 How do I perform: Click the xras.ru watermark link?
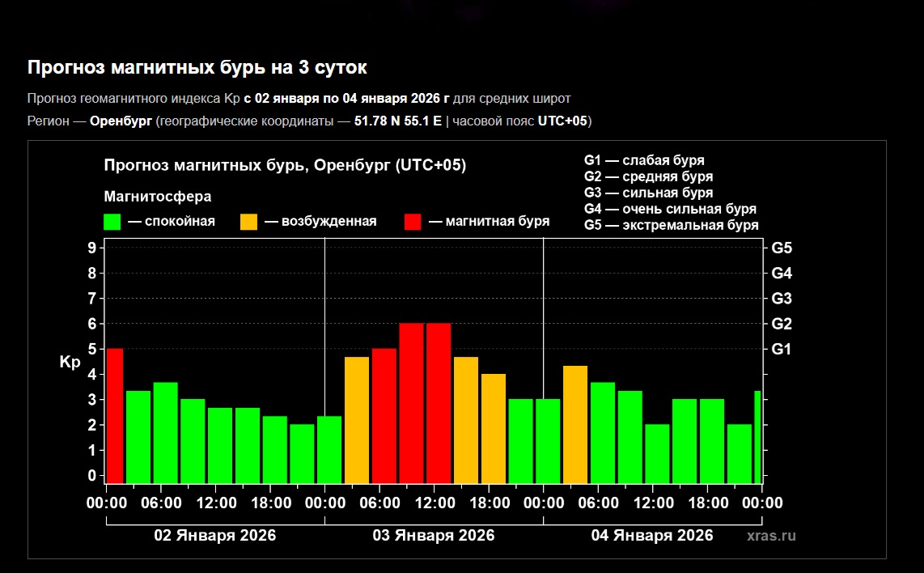(x=772, y=536)
